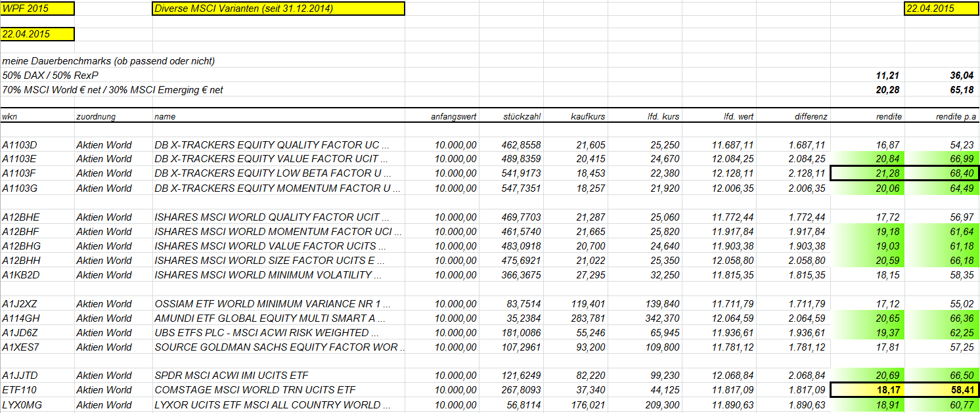Select the 'WPF 2015' title cell
The width and height of the screenshot is (980, 413).
pos(37,9)
